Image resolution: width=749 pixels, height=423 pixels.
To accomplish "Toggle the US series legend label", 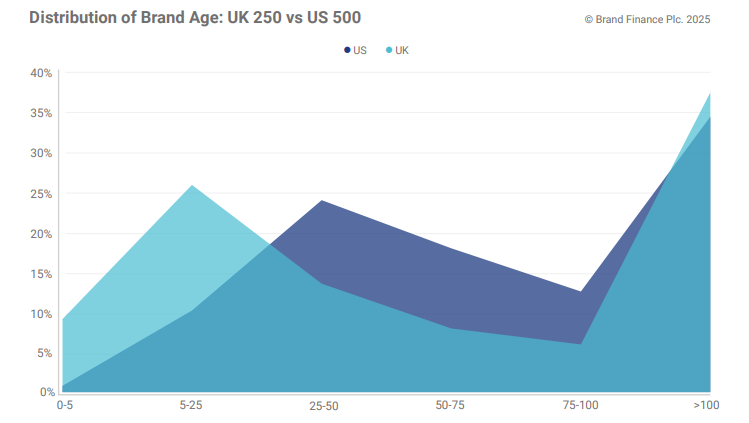I will pos(360,50).
